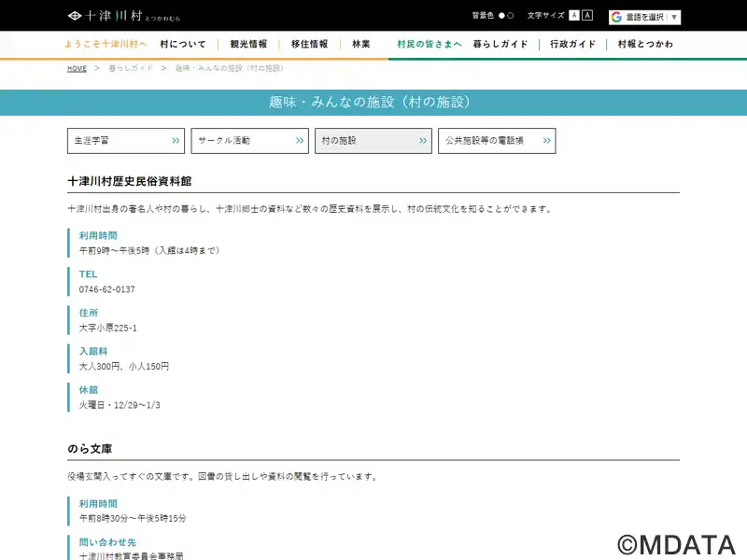Set text size to large A
This screenshot has width=747, height=560.
pyautogui.click(x=587, y=16)
